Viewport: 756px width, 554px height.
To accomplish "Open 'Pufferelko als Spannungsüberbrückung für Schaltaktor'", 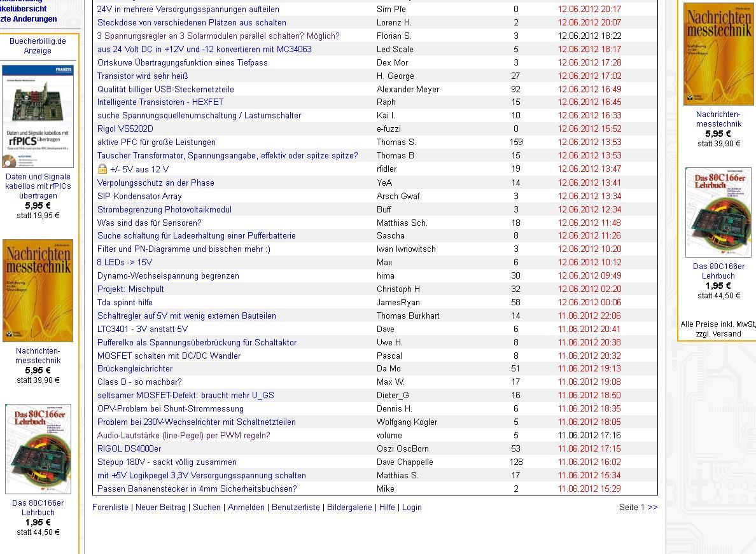I will coord(197,343).
